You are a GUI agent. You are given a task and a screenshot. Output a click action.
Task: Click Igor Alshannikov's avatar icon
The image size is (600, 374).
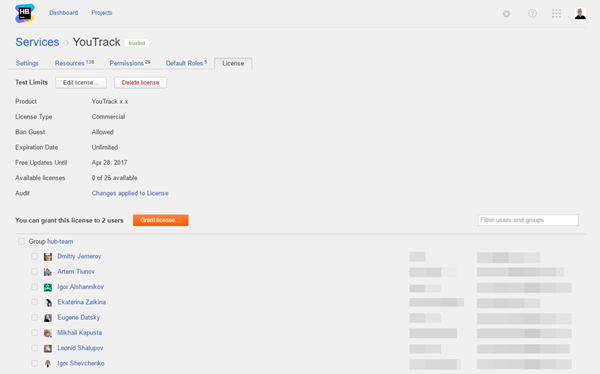[48, 287]
